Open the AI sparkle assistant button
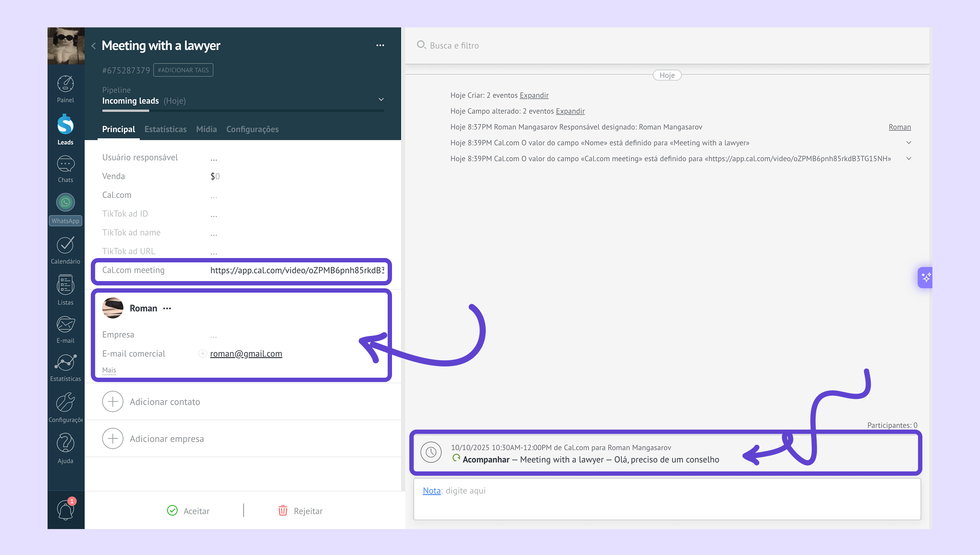The image size is (980, 555). point(926,277)
